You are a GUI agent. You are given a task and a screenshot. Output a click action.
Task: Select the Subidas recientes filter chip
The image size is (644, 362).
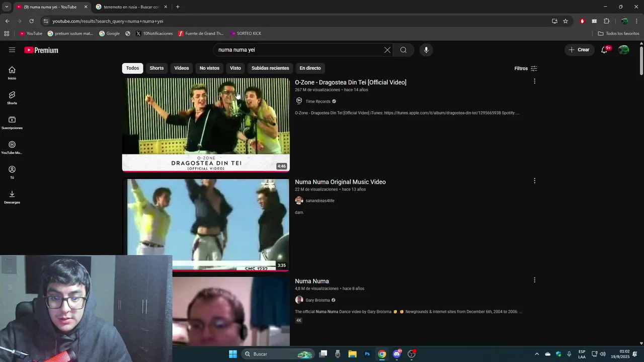270,68
